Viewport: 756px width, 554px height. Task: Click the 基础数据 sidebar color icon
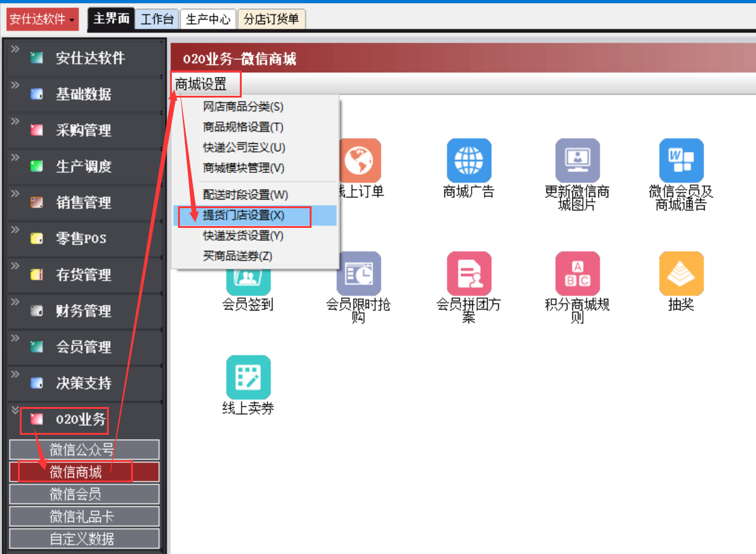pos(37,94)
